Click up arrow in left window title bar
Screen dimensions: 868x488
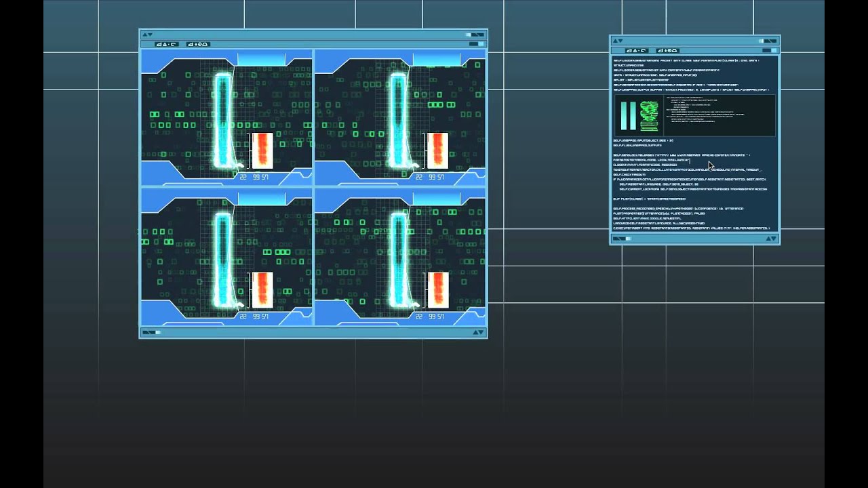tap(144, 35)
